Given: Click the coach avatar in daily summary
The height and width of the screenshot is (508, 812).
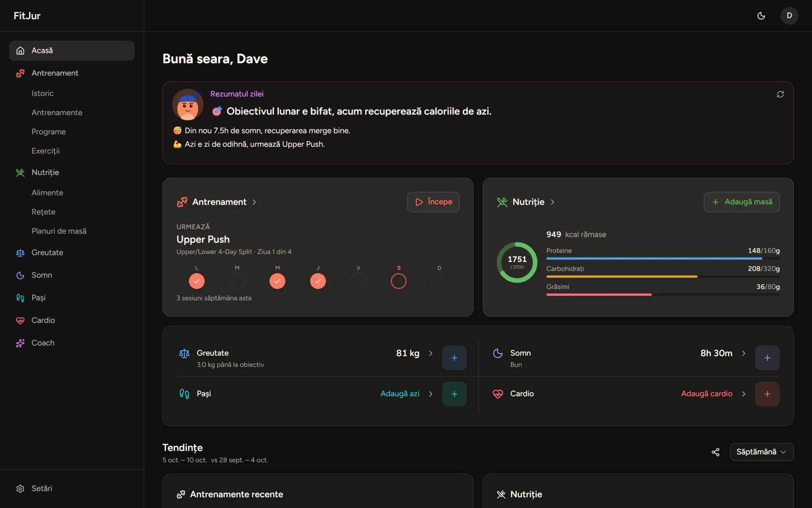Looking at the screenshot, I should tap(188, 104).
